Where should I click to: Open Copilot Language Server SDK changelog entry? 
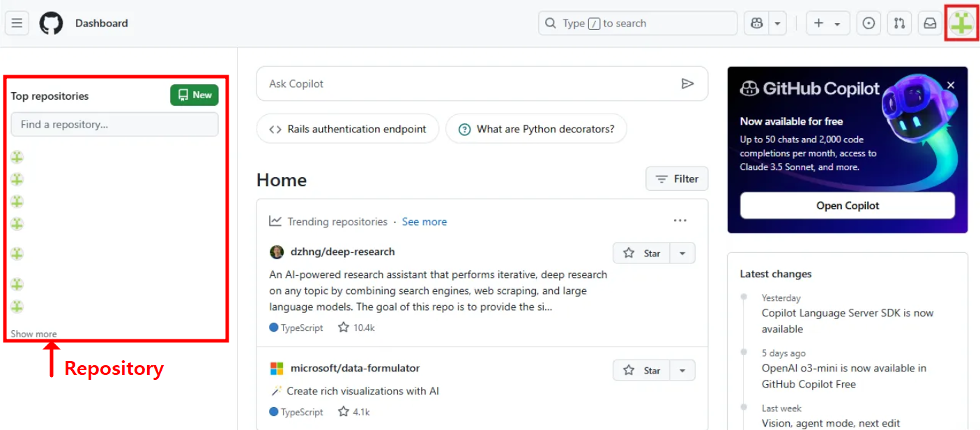[x=848, y=321]
